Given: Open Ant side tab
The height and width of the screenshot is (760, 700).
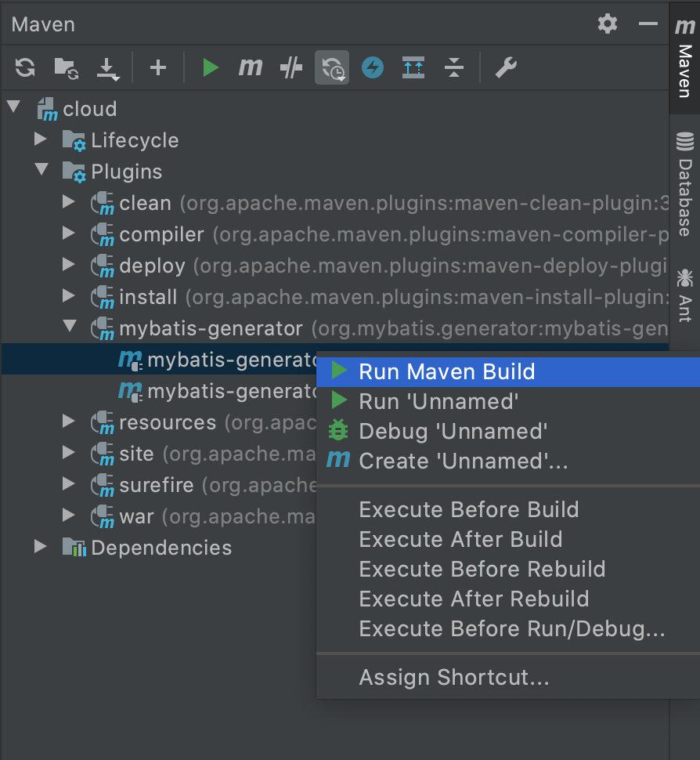Looking at the screenshot, I should pos(684,296).
